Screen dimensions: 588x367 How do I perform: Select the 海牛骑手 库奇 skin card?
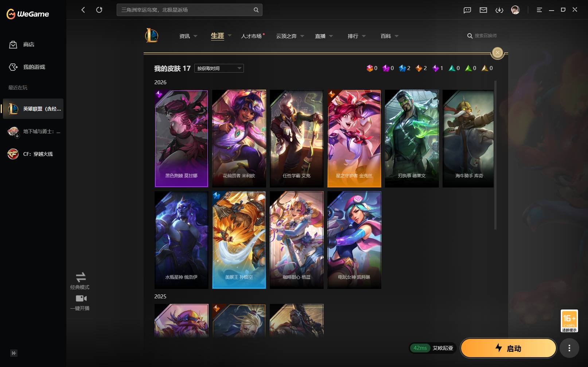pos(468,139)
